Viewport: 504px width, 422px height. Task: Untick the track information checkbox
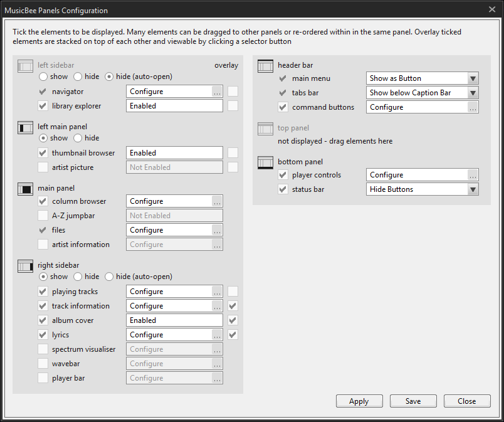43,306
